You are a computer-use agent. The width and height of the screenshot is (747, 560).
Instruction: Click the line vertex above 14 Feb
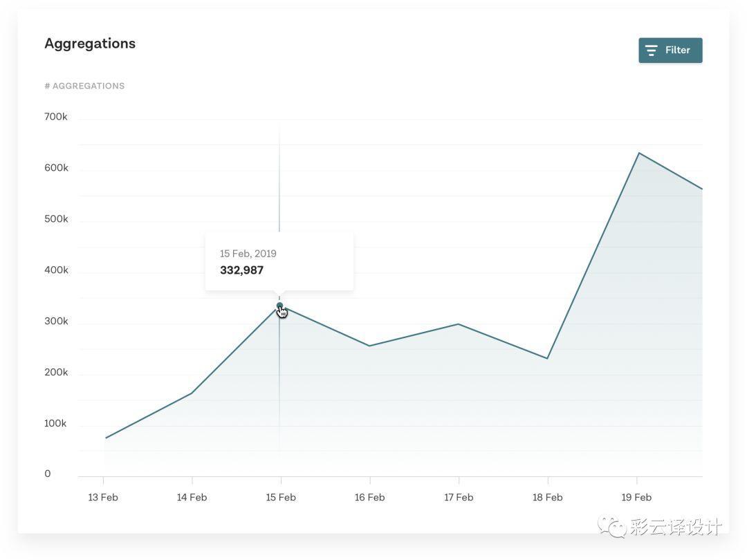coord(192,393)
